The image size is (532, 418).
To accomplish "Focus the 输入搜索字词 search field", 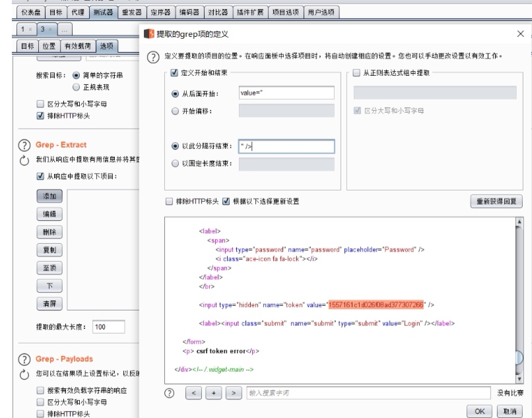I will (x=368, y=393).
